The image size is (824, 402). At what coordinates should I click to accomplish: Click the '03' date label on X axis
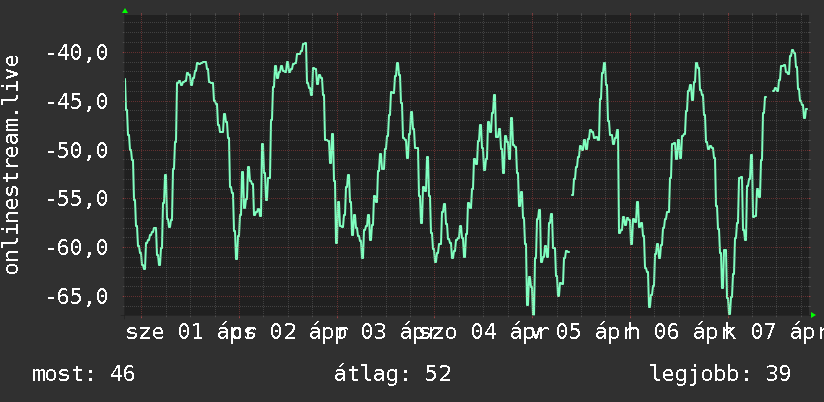point(374,333)
